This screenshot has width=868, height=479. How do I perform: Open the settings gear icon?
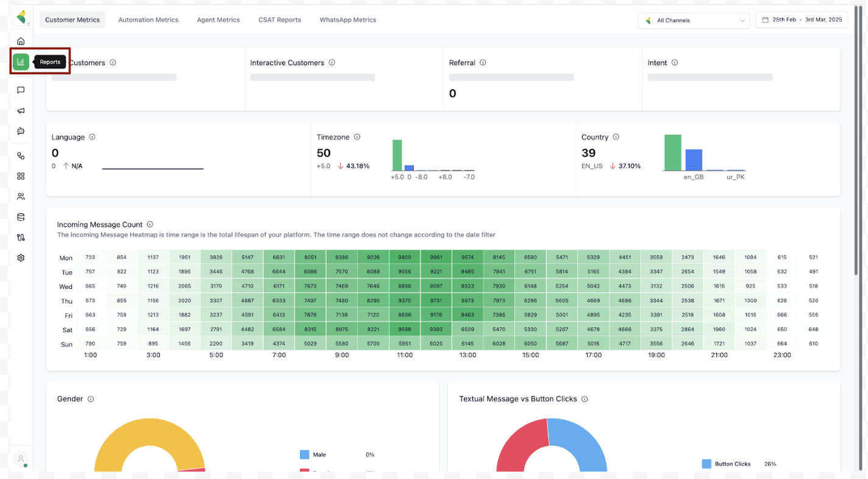pos(21,258)
